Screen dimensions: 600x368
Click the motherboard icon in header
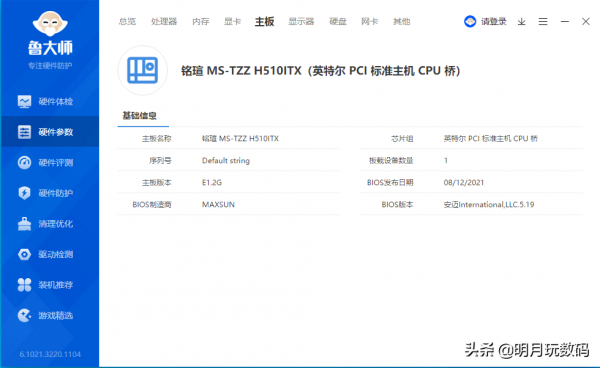142,70
